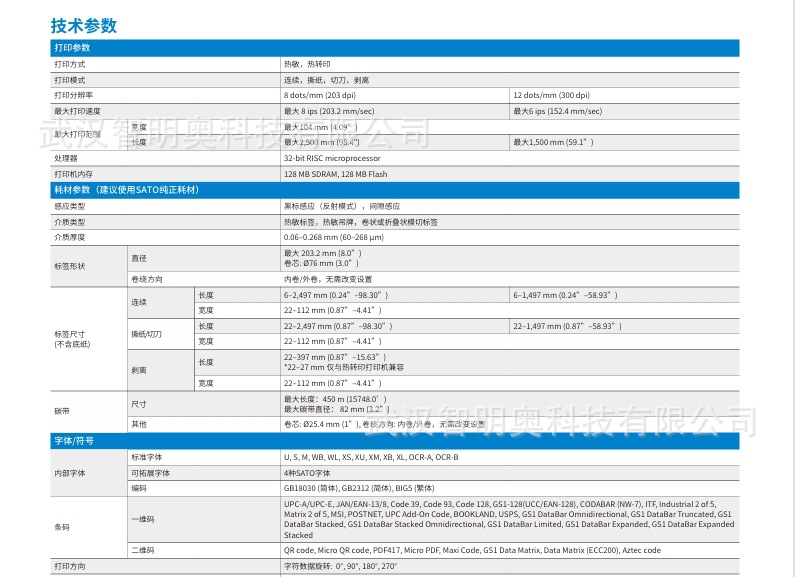Select the 打印模式 label
Viewport: 795px width, 577px height.
[x=70, y=80]
